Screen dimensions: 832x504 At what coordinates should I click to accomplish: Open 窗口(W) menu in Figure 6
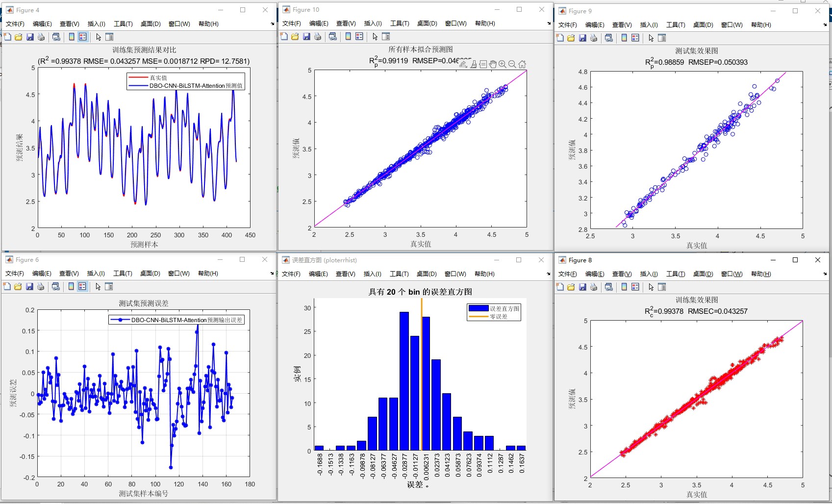[179, 273]
